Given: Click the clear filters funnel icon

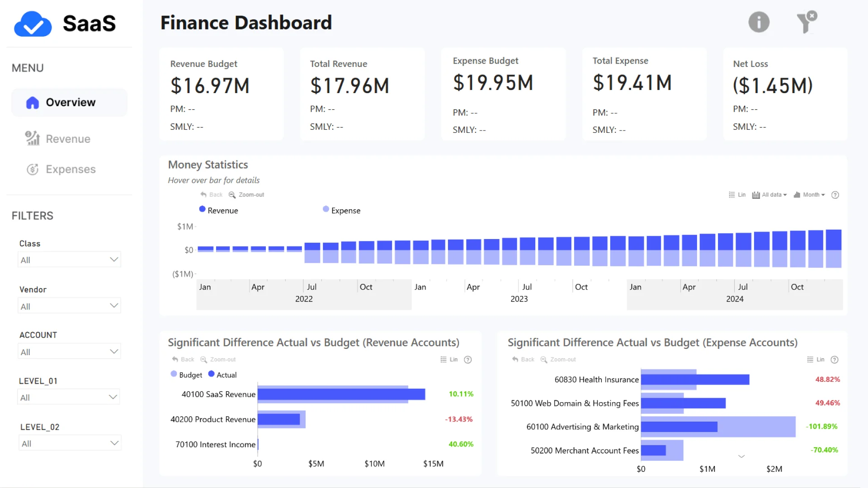Looking at the screenshot, I should click(x=806, y=22).
